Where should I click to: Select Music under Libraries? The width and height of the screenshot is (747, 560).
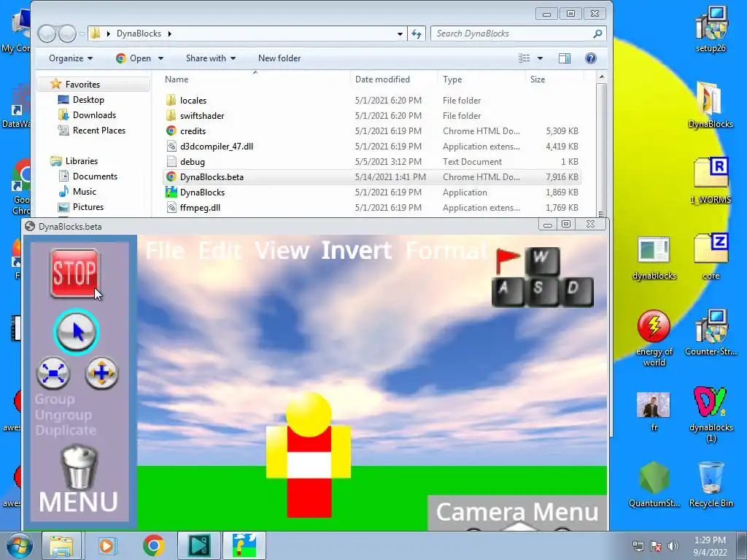coord(85,192)
